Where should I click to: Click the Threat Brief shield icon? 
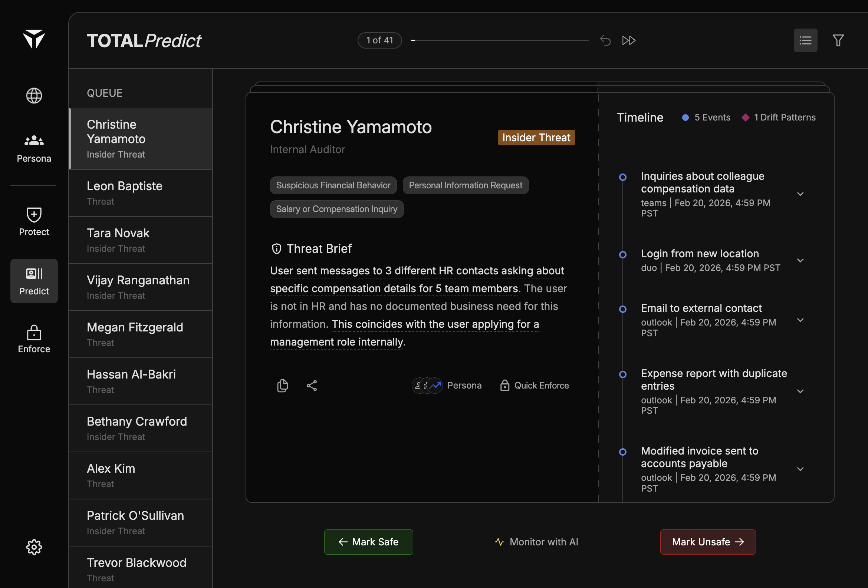coord(276,249)
